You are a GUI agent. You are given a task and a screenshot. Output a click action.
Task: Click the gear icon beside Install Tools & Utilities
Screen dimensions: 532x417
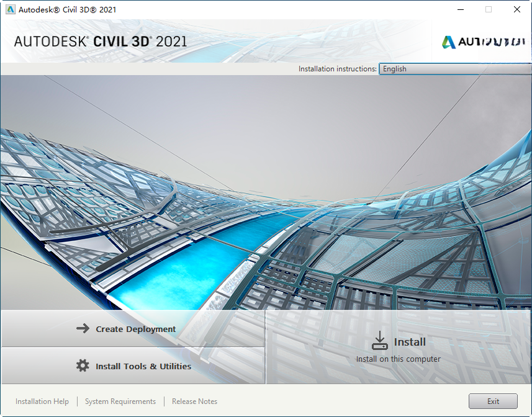(83, 366)
